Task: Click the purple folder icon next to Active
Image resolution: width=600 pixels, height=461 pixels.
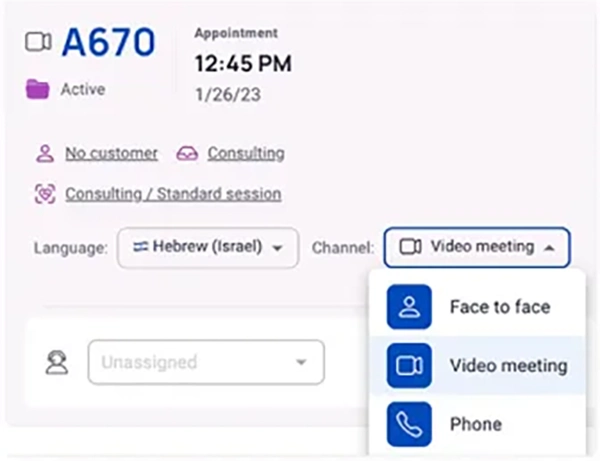Action: (38, 89)
